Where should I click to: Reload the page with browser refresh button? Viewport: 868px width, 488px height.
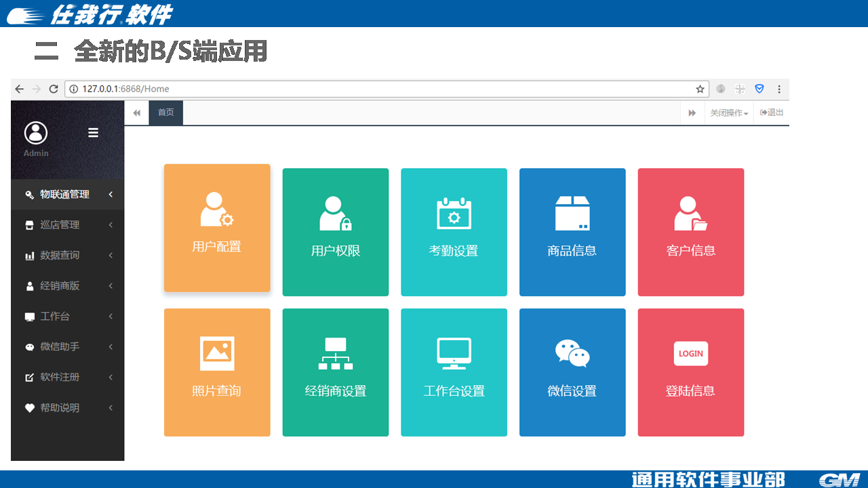[x=54, y=89]
